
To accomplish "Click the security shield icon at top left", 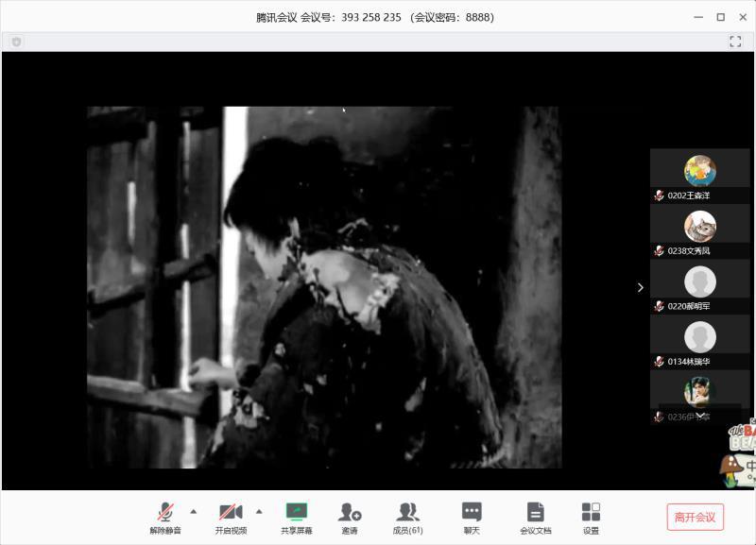I will (x=16, y=42).
